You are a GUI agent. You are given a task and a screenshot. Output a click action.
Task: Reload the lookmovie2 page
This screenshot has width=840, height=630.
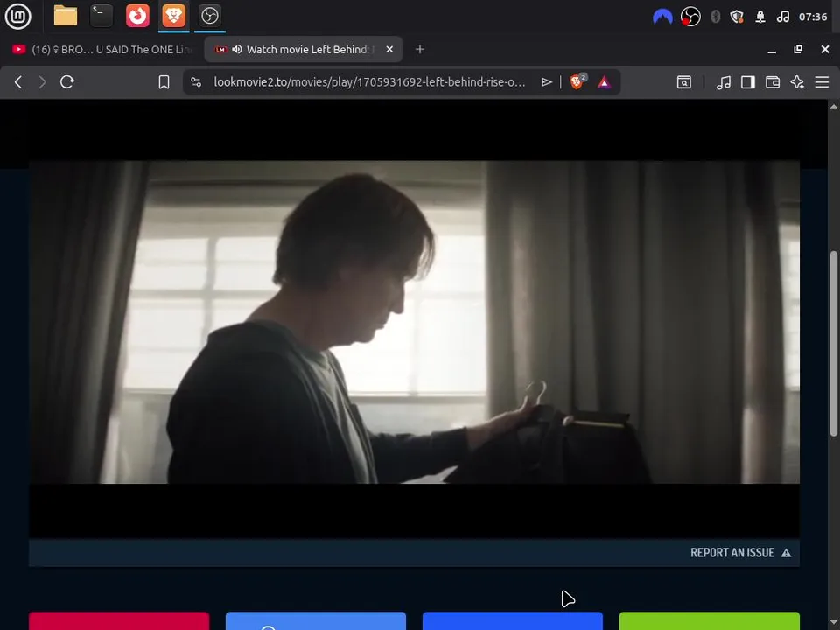coord(67,82)
